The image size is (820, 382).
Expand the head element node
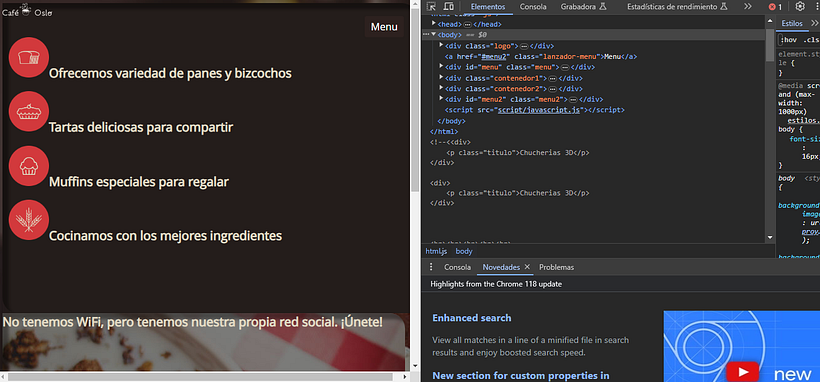pos(434,24)
